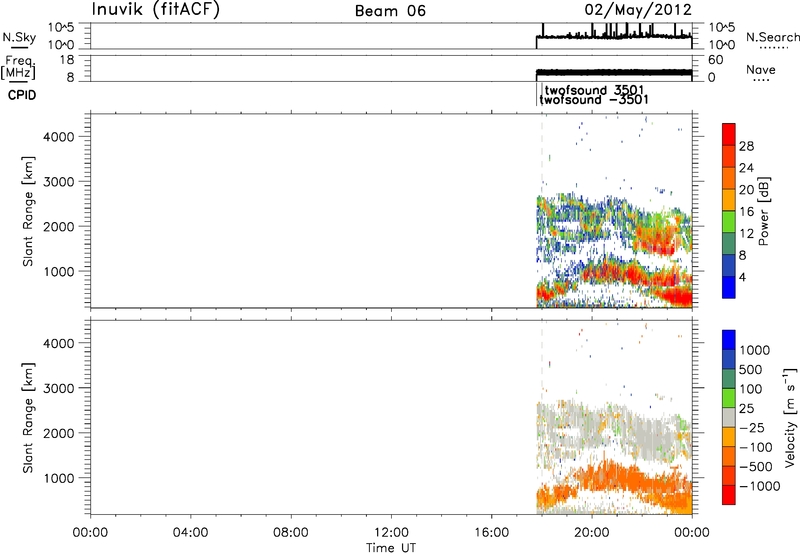
Task: Click velocity colorbar value '1000'
Action: point(755,350)
